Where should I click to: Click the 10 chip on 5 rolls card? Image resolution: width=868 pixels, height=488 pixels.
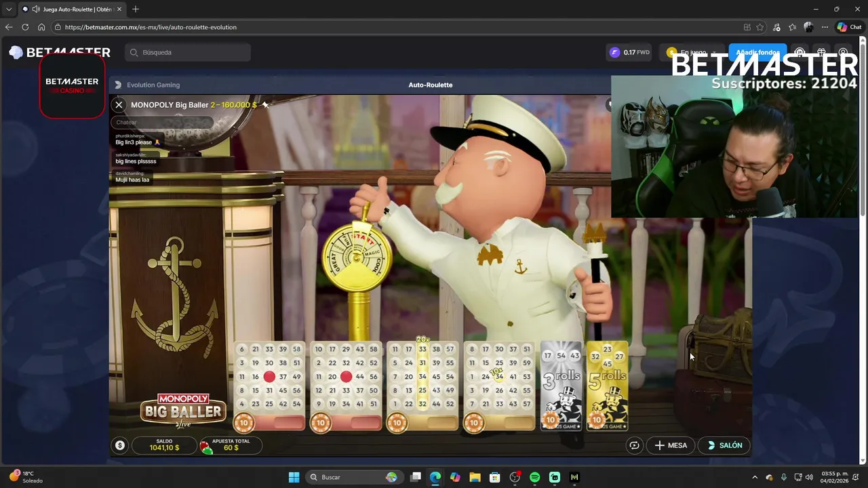(596, 420)
